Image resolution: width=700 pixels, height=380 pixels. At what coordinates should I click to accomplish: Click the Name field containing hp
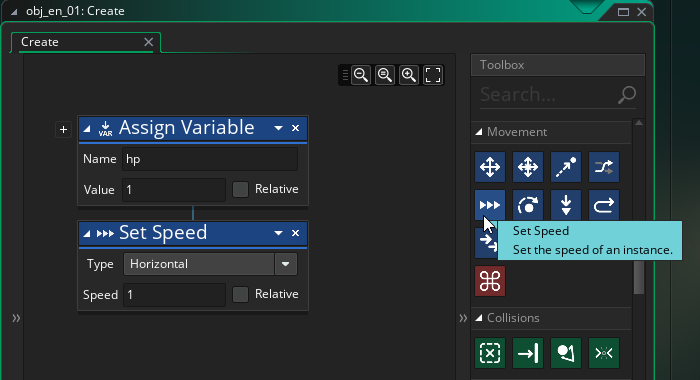210,159
